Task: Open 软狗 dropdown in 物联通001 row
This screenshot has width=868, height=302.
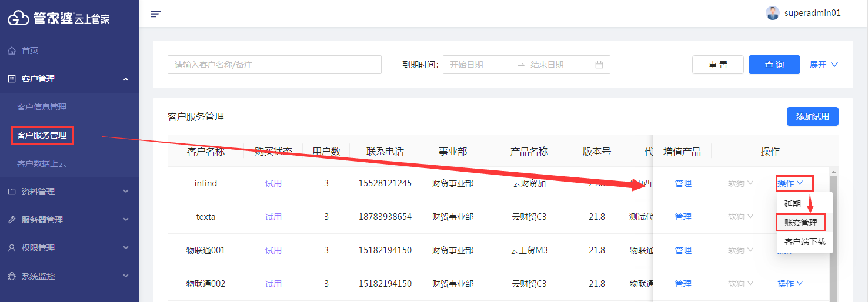Action: click(740, 250)
